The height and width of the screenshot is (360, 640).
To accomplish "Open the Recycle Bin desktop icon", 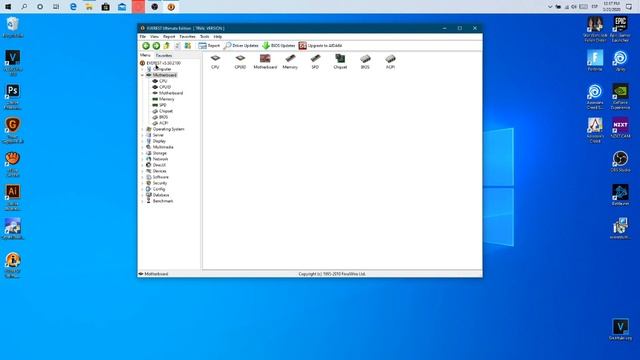I will click(13, 27).
